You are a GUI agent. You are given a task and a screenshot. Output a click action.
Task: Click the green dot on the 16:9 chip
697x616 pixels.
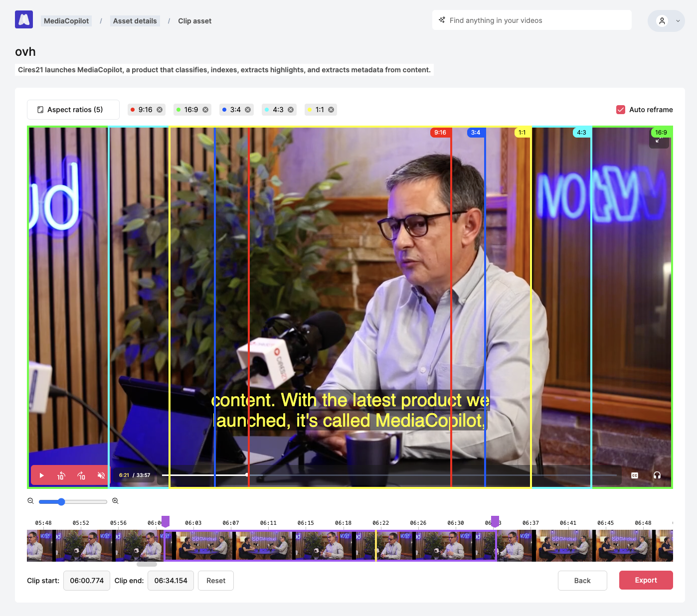coord(178,110)
